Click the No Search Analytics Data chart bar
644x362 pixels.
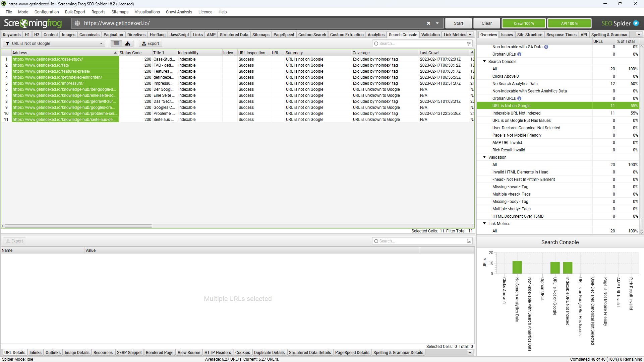click(517, 267)
